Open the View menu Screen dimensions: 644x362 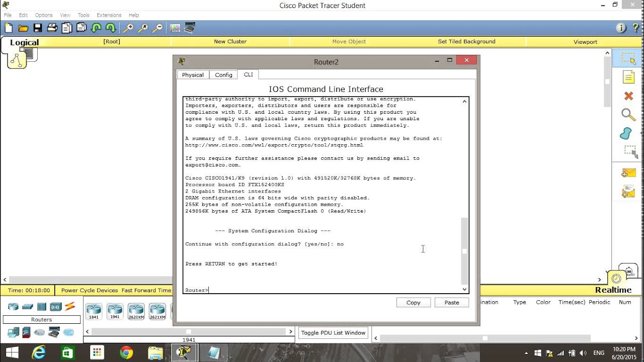(65, 15)
